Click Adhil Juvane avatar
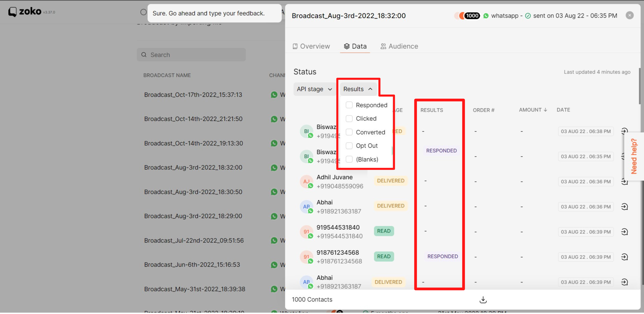 coord(306,182)
